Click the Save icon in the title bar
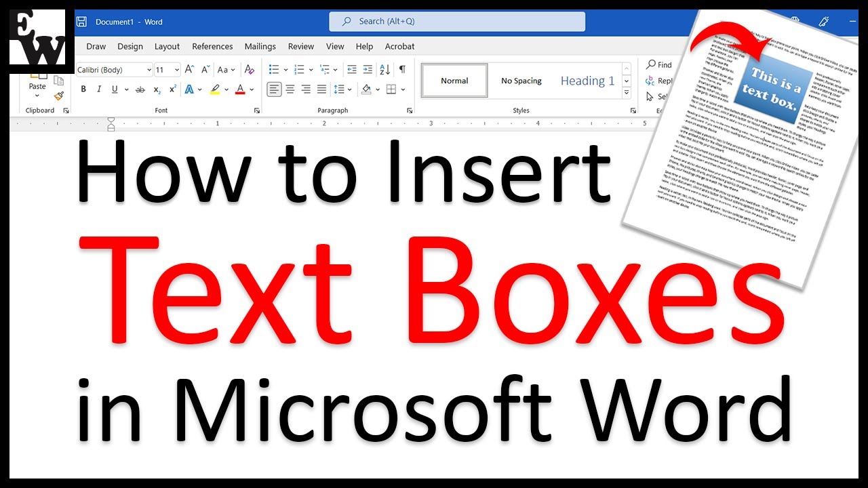This screenshot has width=868, height=488. coord(81,22)
